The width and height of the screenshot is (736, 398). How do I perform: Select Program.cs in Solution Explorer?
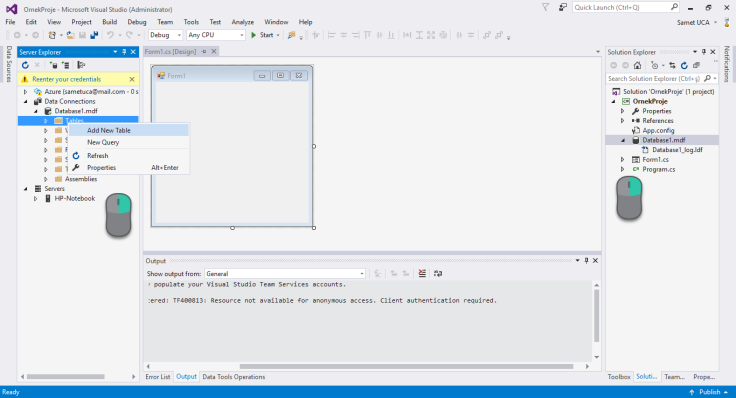[x=659, y=169]
